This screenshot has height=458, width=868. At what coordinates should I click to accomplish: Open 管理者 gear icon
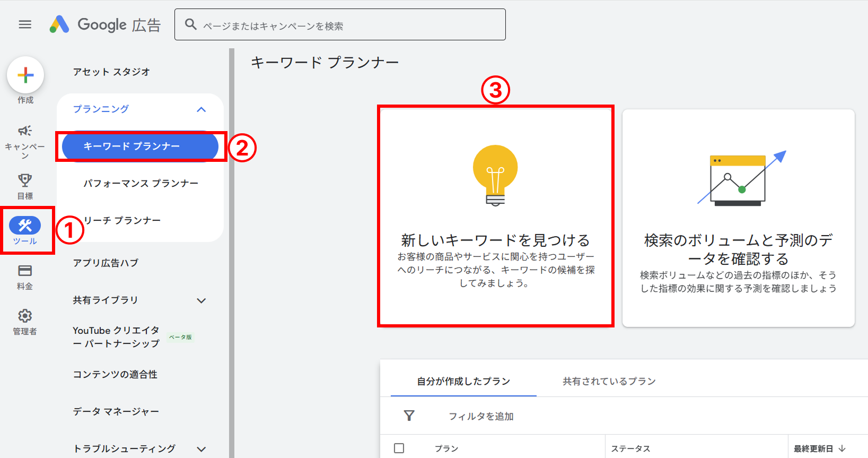25,316
